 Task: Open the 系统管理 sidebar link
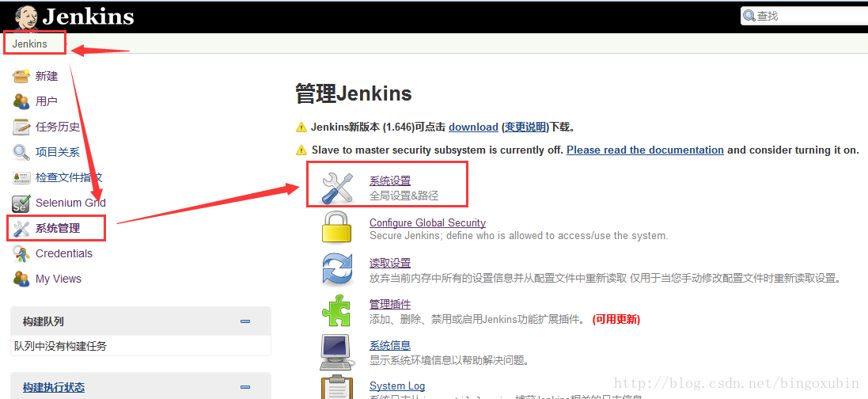[58, 228]
